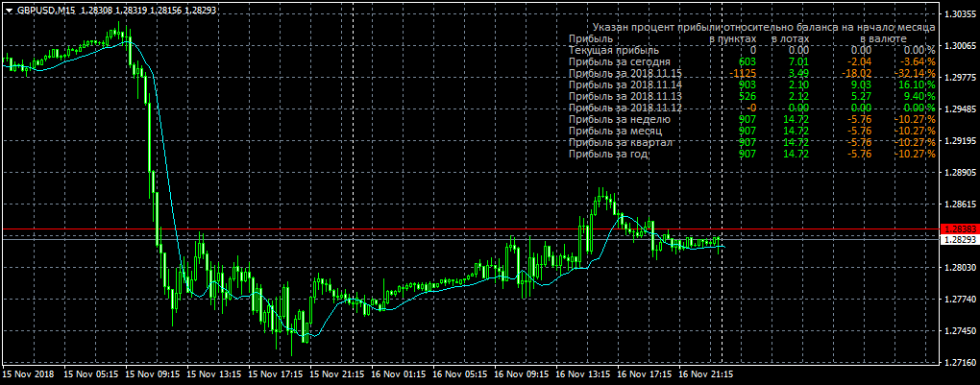Click the lots value 2.10

798,84
